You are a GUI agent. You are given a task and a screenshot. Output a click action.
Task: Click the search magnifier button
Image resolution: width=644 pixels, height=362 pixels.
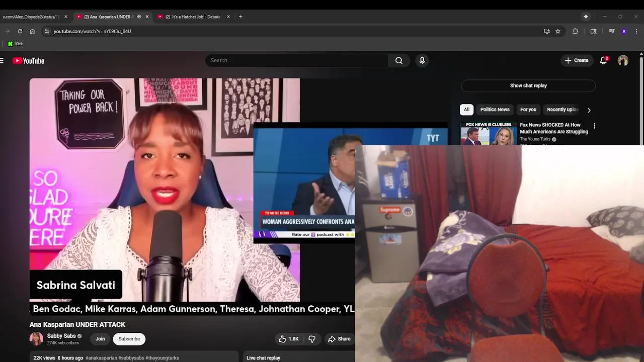(x=399, y=60)
